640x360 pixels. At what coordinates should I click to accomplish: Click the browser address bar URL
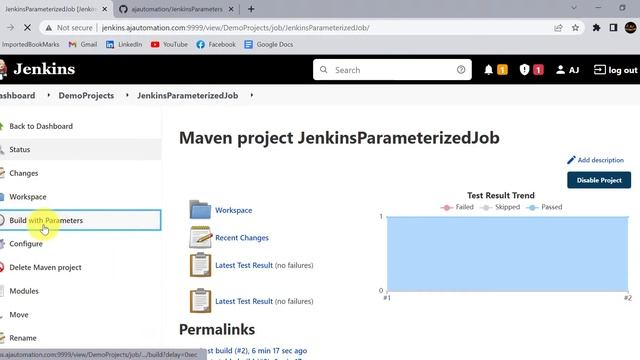coord(236,28)
